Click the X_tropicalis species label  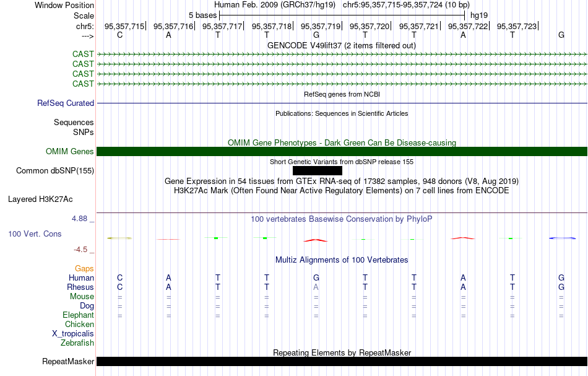click(x=73, y=334)
